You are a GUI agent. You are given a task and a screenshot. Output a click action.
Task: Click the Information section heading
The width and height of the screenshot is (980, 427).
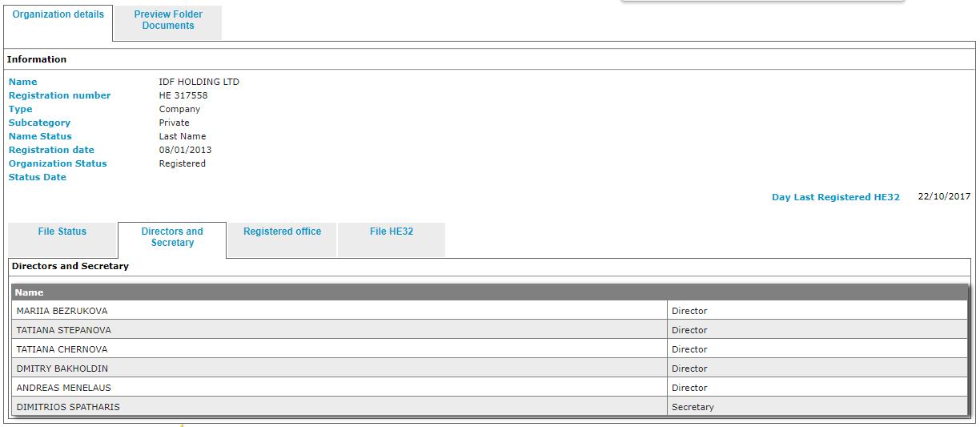(x=37, y=59)
